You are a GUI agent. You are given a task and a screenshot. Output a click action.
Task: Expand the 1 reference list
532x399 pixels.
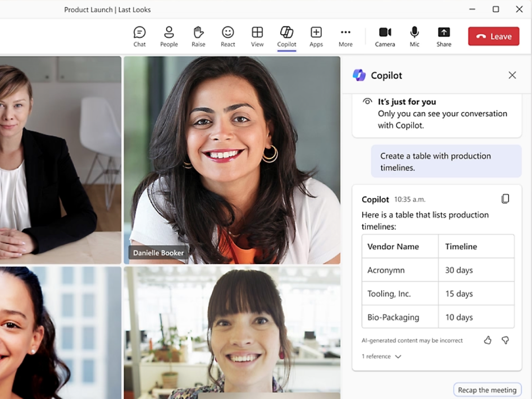click(x=381, y=356)
